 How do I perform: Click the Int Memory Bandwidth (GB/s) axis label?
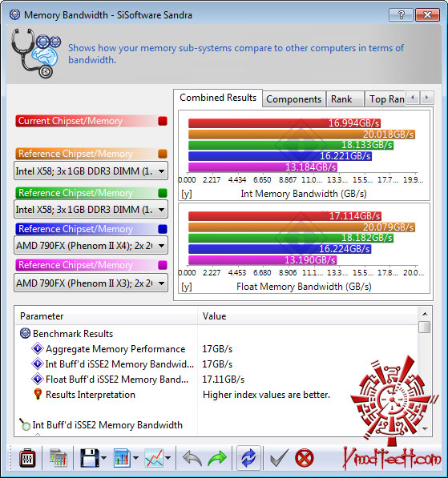click(x=304, y=194)
